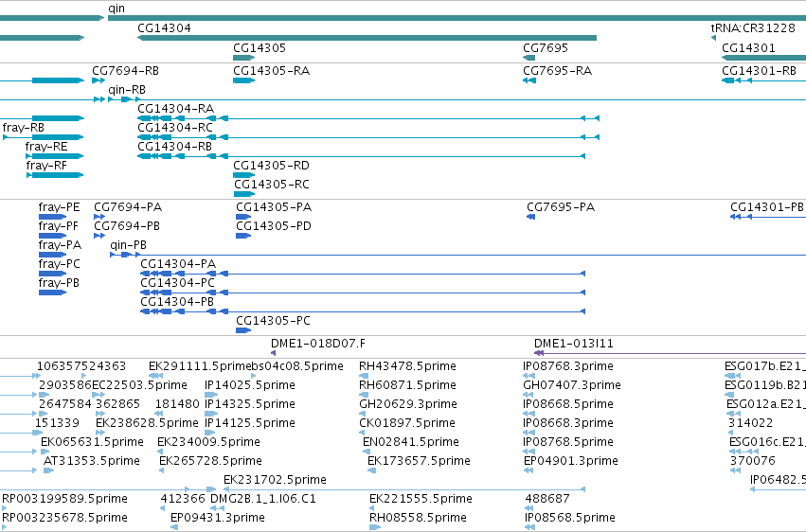The image size is (806, 532).
Task: Select the EP09431.3prime EST label
Action: click(218, 518)
